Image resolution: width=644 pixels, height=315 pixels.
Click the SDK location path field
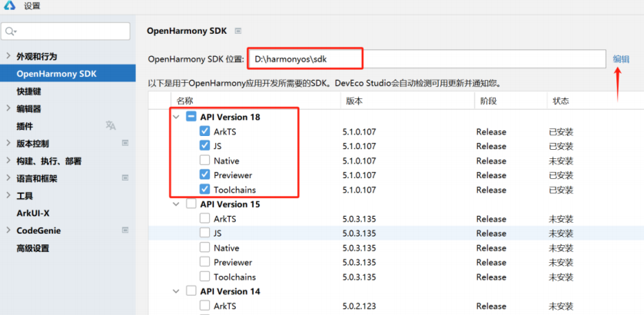(427, 58)
